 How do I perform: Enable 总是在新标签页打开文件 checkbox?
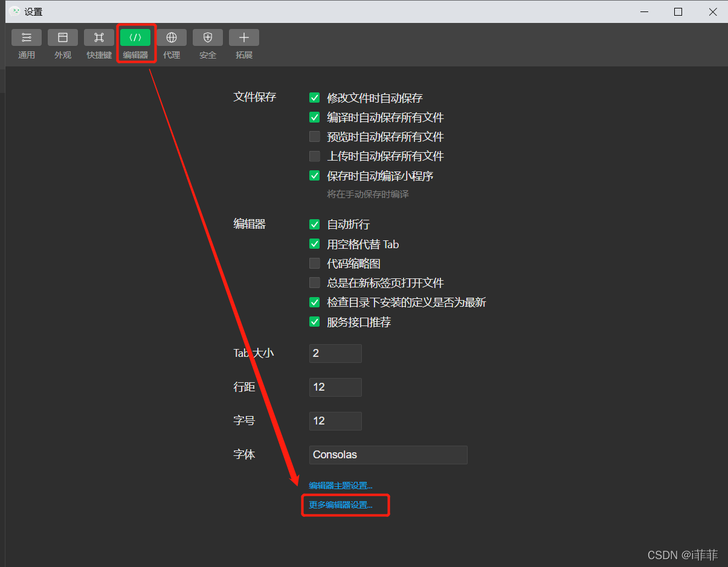point(314,283)
